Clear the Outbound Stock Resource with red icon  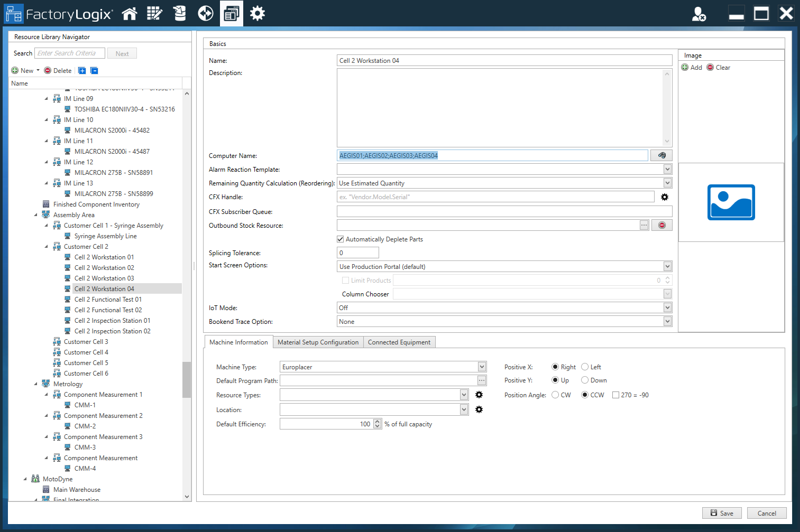pos(661,225)
